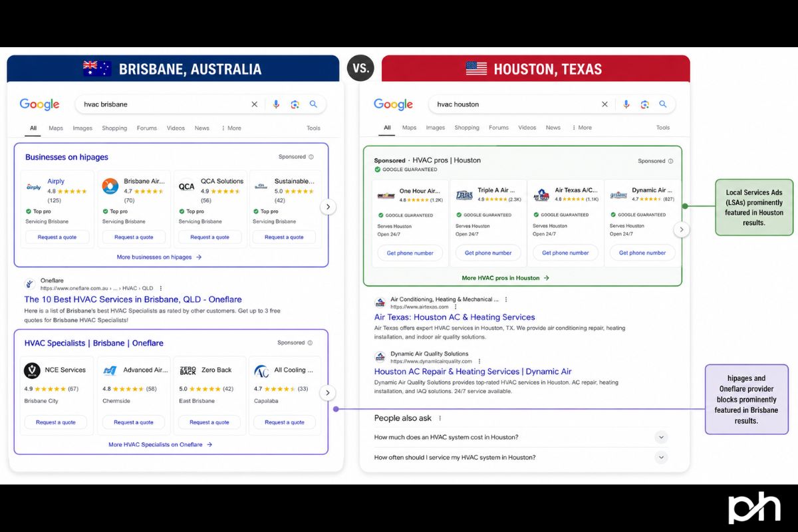Open 'Air Texas: Houston AC & Heating Services' result
Viewport: 798px width, 532px height.
pos(455,317)
